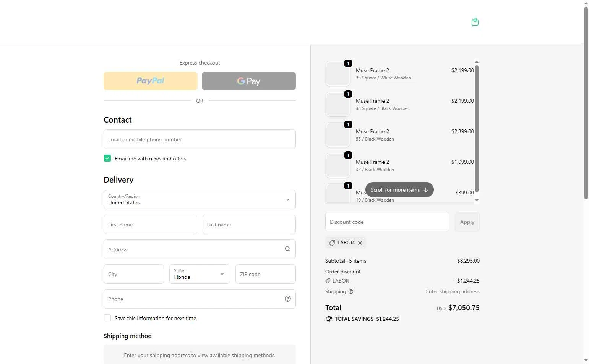589x364 pixels.
Task: Open the Country/Region dropdown
Action: [x=200, y=199]
